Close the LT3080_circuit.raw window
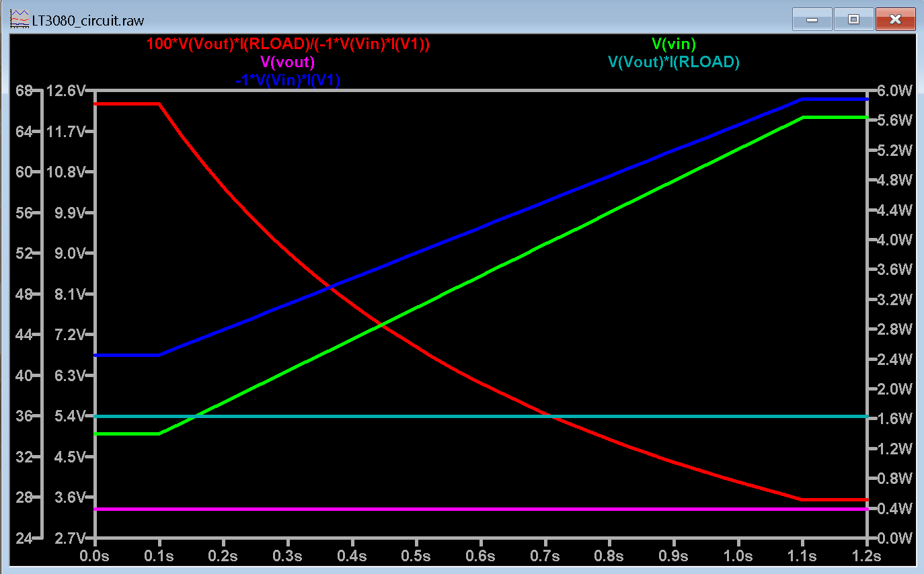Viewport: 924px width, 574px height. pyautogui.click(x=895, y=19)
